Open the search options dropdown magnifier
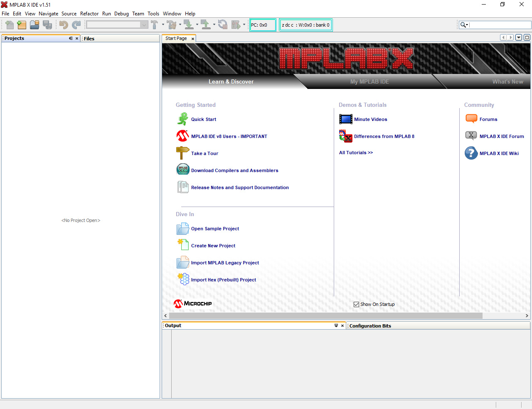Image resolution: width=532 pixels, height=409 pixels. (x=464, y=25)
